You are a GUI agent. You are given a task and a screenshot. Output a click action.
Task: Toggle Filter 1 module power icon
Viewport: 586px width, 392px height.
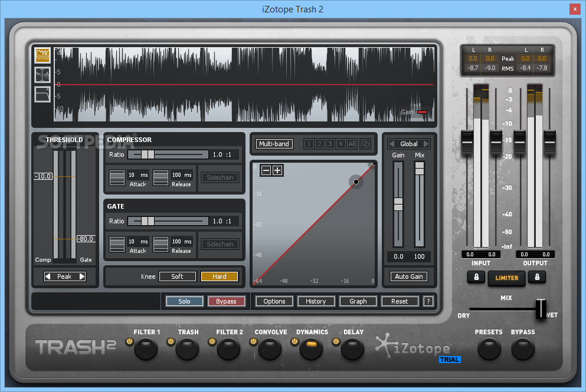coord(129,341)
